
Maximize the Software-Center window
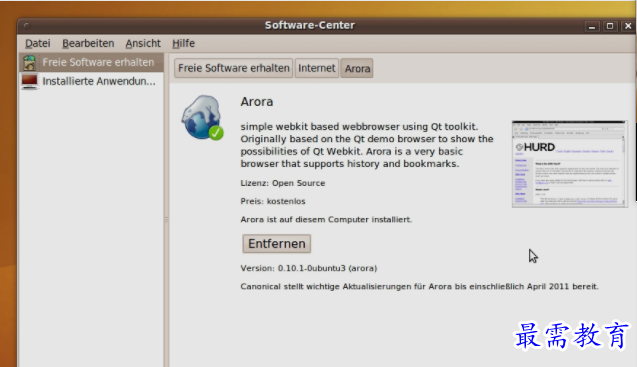(x=610, y=26)
